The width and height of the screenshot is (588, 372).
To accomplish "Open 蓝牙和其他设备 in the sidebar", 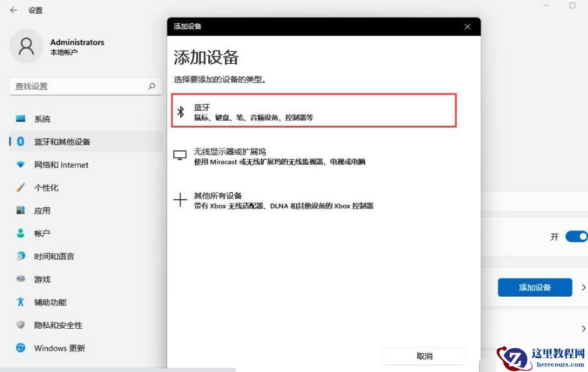I will click(63, 142).
